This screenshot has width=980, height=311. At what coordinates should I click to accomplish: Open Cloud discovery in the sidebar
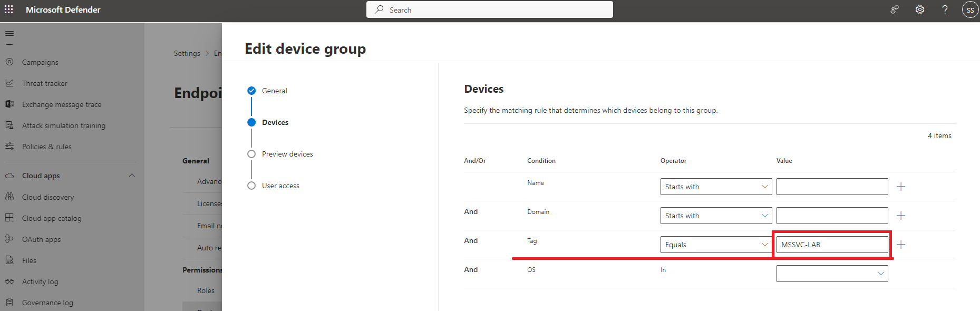click(x=48, y=197)
